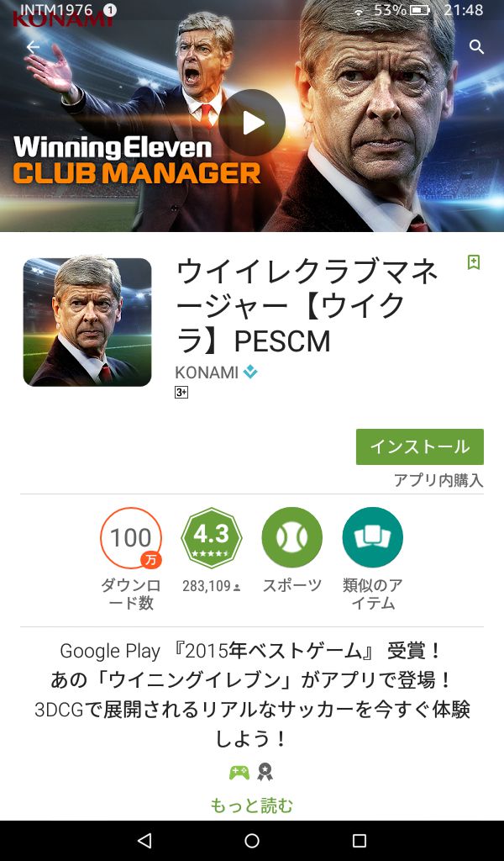Screen dimensions: 504x861
Task: Open KONAMI developer page
Action: [206, 372]
